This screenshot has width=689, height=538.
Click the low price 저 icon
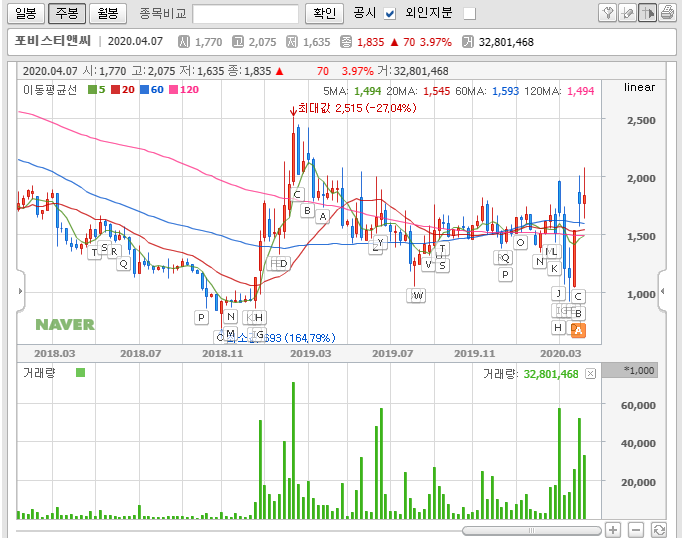292,42
